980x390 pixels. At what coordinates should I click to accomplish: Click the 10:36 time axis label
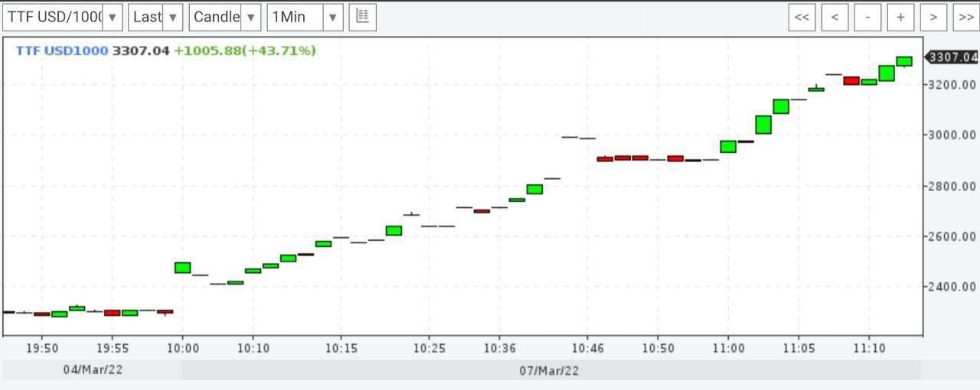498,348
